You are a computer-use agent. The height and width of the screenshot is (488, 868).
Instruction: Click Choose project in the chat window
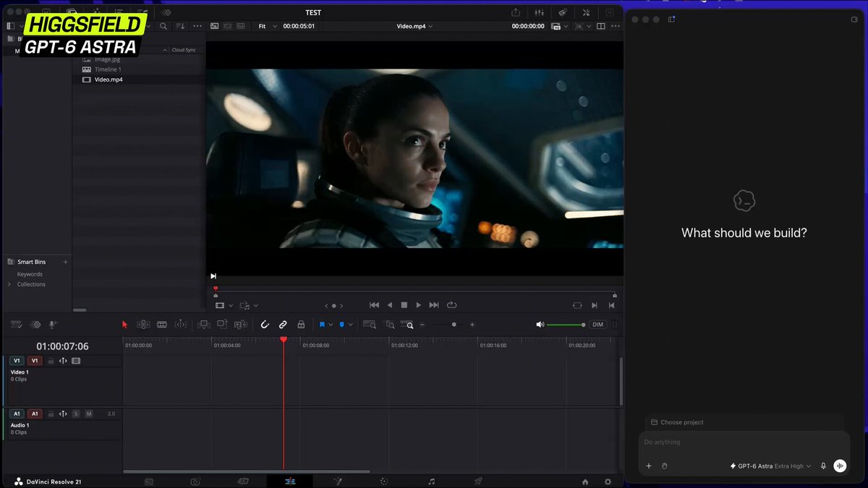[x=677, y=422]
